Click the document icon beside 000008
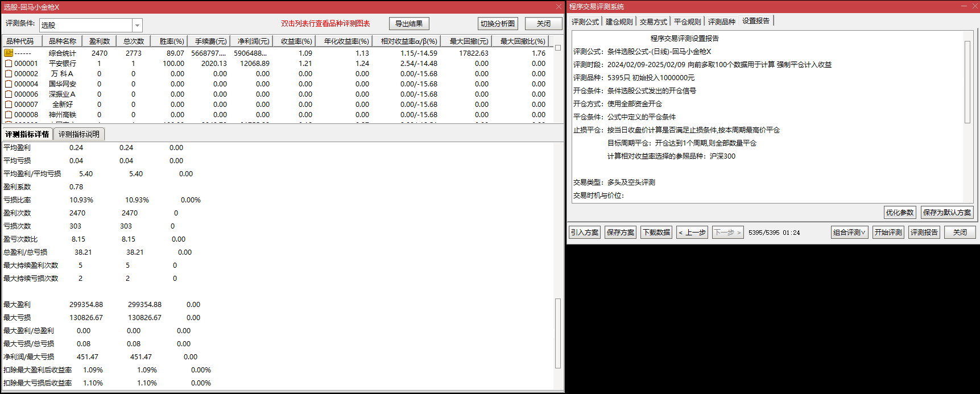 9,114
